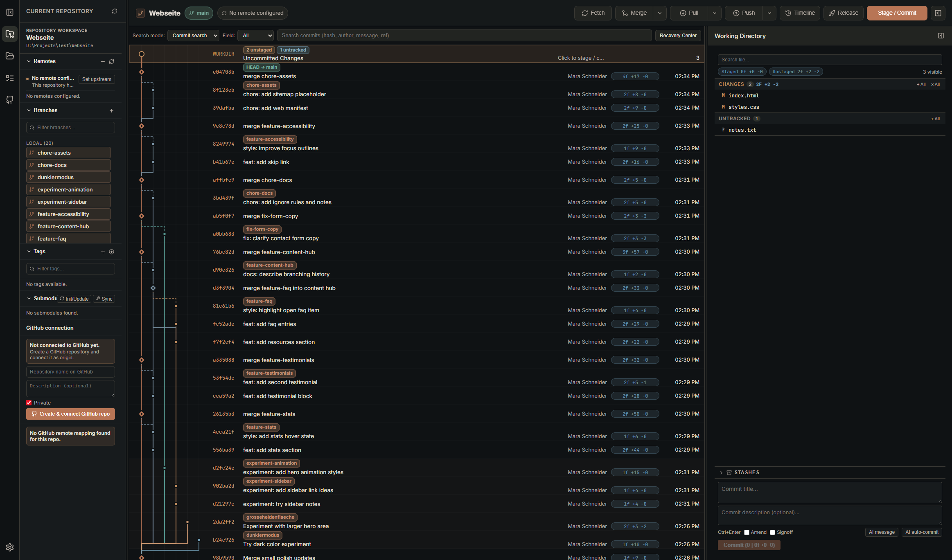Click the e04703b merge commit graph node
This screenshot has width=952, height=560.
142,72
